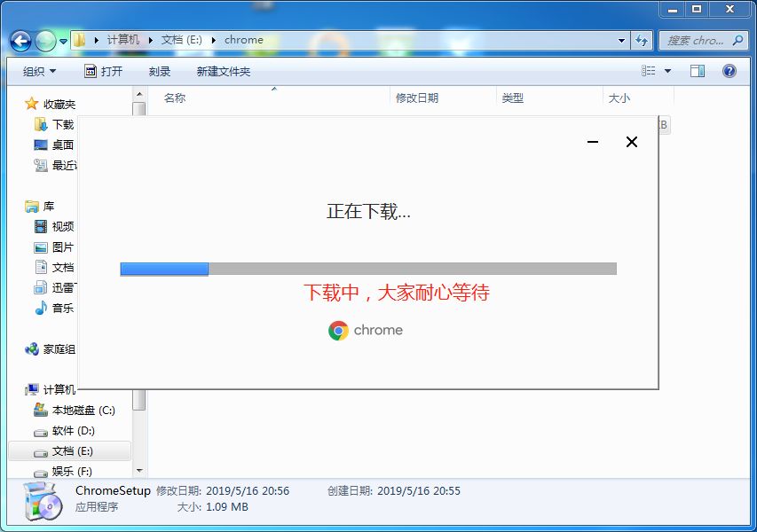Open help with the question mark icon
Image resolution: width=757 pixels, height=532 pixels.
point(729,71)
